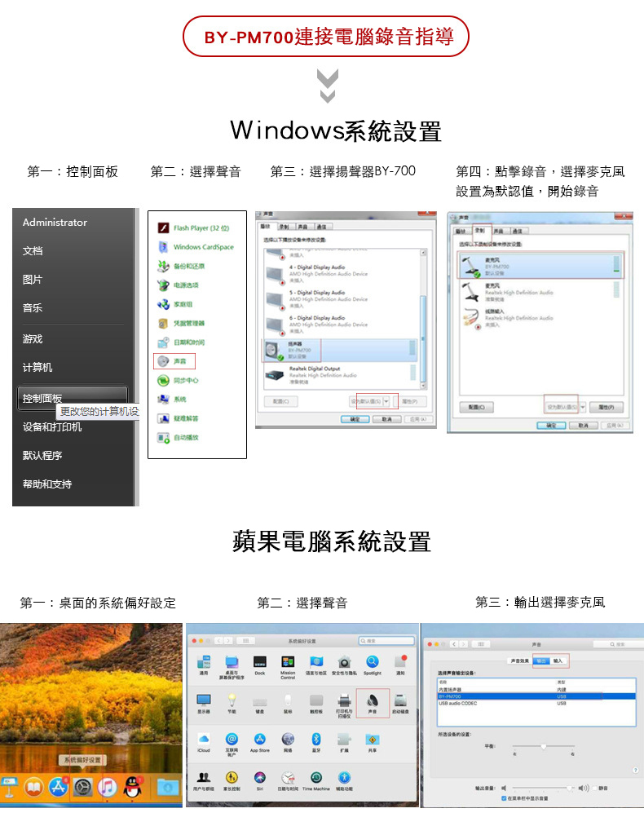Viewport: 644px width, 835px height.
Task: Click 属性(P) in the recording dialog
Action: tap(606, 408)
